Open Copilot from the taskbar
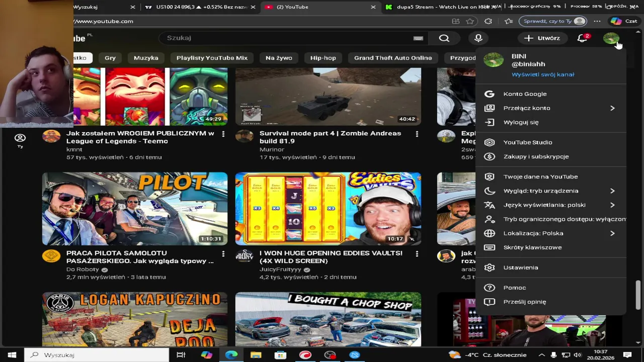 [x=206, y=355]
